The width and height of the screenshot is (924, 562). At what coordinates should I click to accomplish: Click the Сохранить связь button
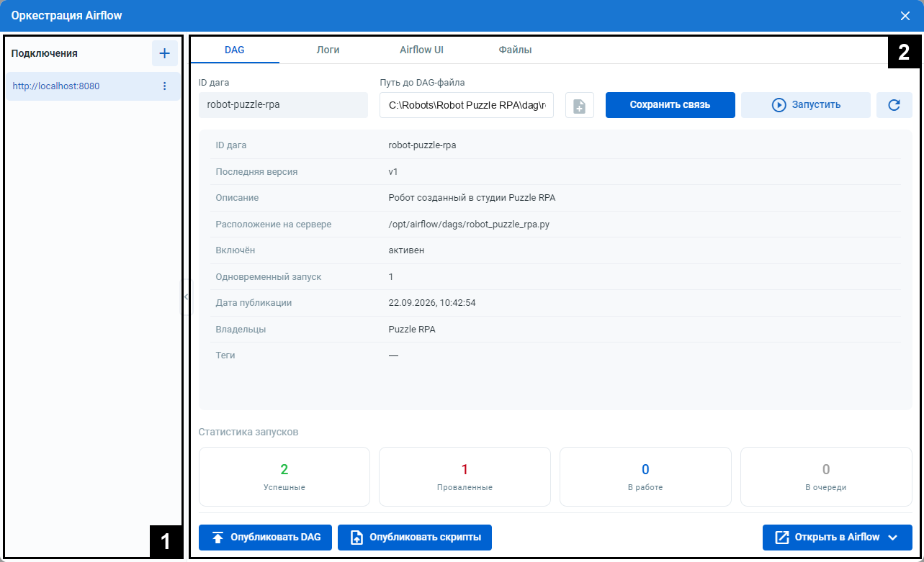click(x=670, y=105)
